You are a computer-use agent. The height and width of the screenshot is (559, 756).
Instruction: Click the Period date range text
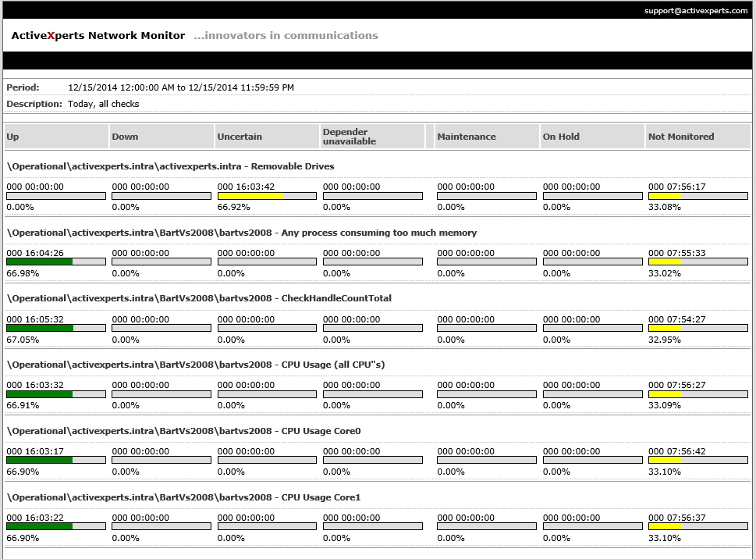181,87
